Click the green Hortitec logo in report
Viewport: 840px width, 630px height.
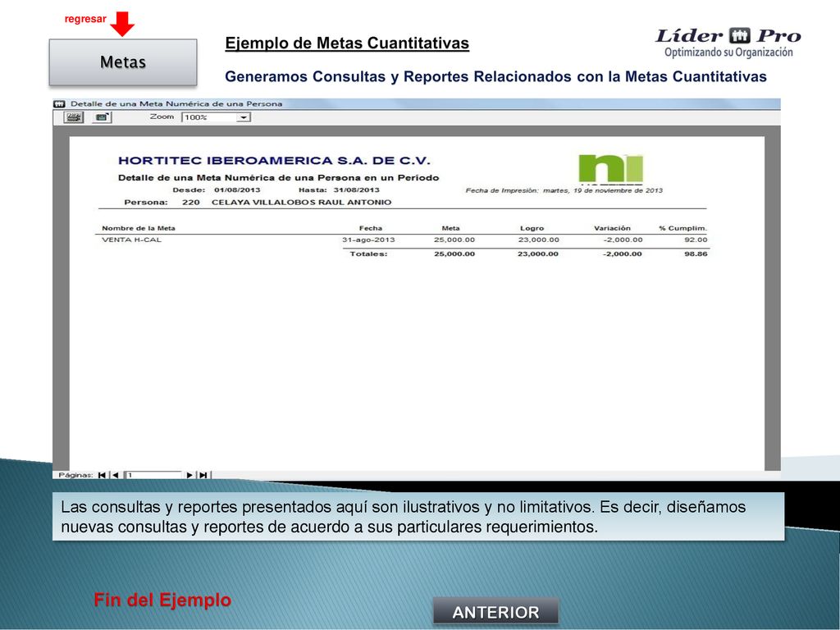pyautogui.click(x=610, y=169)
